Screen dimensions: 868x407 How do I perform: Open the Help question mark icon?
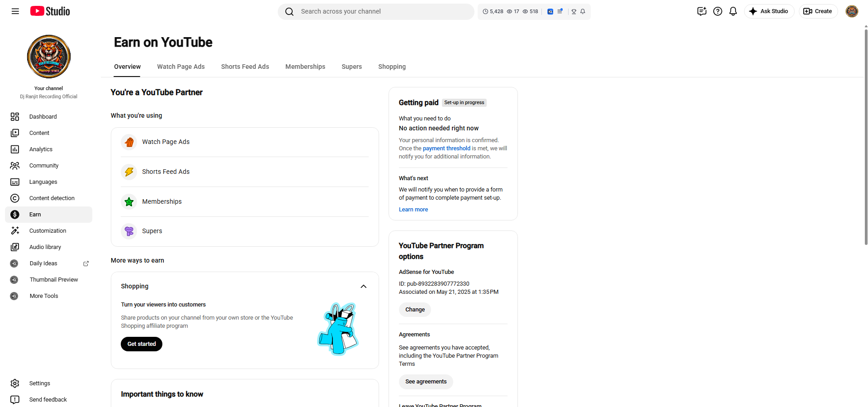718,11
